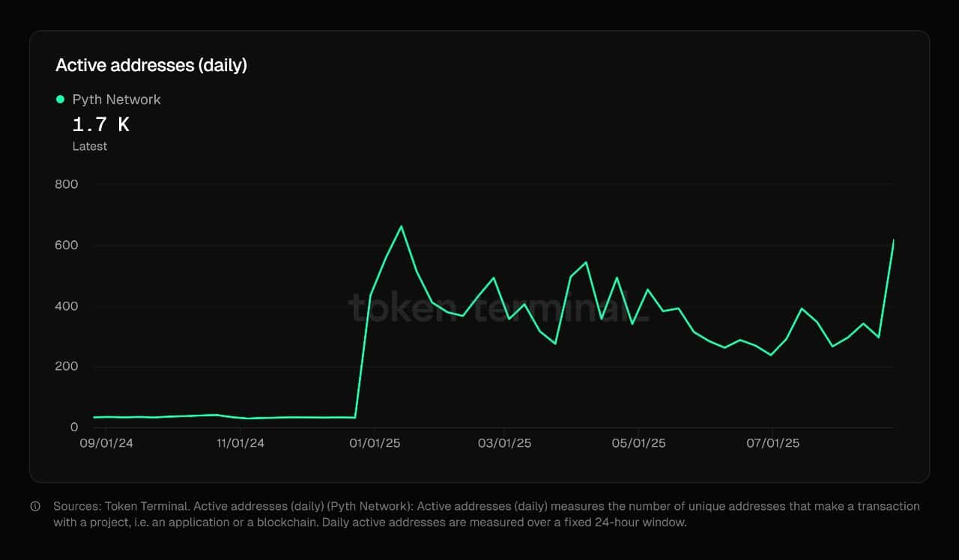Click the 05/01/25 x-axis date label

(x=638, y=443)
